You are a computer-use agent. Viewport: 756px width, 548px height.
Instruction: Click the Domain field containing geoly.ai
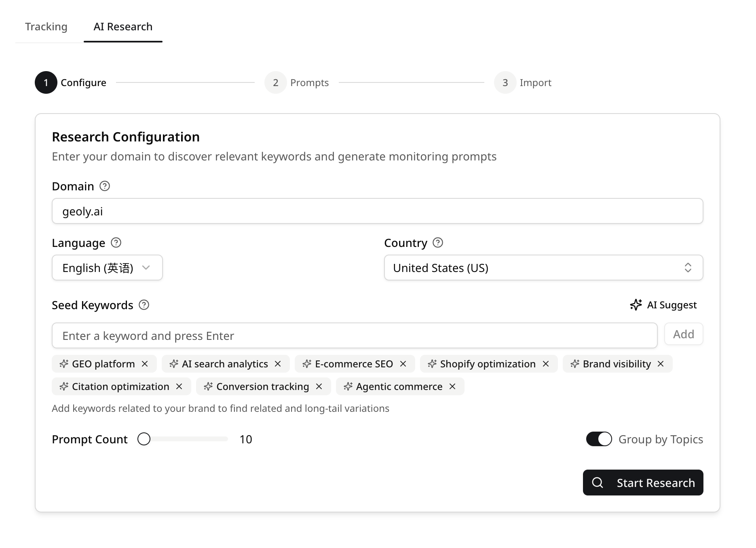coord(378,211)
